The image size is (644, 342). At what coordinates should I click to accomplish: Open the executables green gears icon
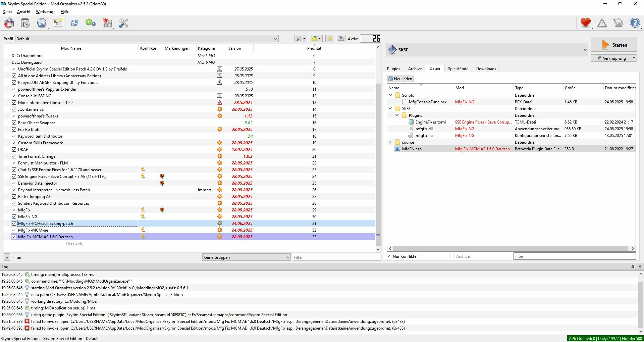[x=91, y=23]
